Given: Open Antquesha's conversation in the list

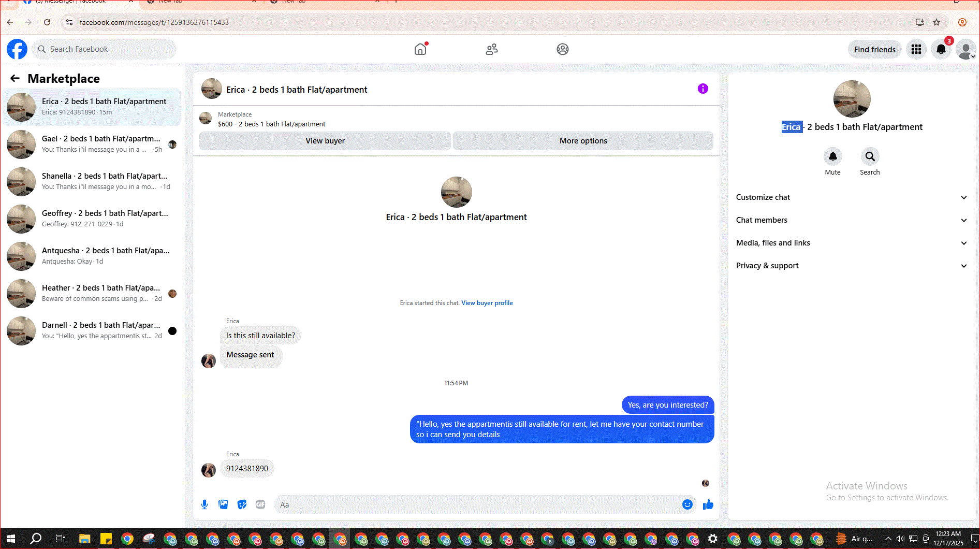Looking at the screenshot, I should pyautogui.click(x=92, y=256).
